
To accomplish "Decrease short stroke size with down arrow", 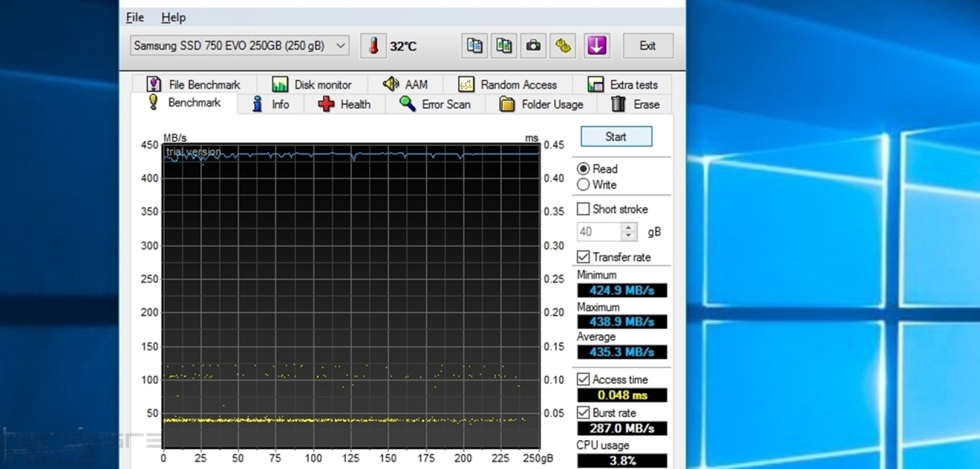I will [629, 236].
